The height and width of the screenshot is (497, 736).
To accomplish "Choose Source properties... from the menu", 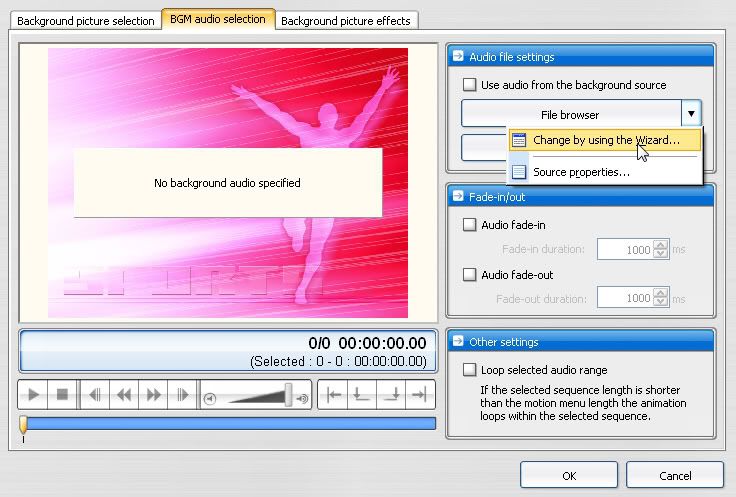I will coord(581,172).
